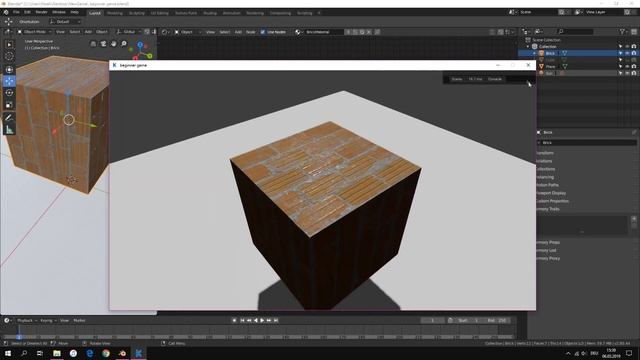Viewport: 640px width, 360px height.
Task: Toggle perspective/orthographic grid icon in viewport
Action: point(93,44)
